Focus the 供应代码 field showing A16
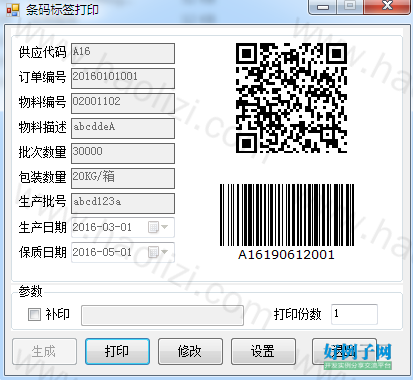The width and height of the screenshot is (413, 380). tap(123, 53)
